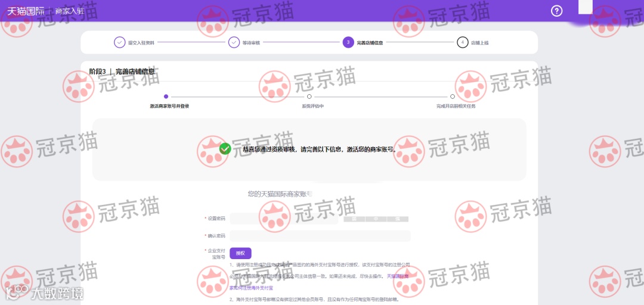
Task: Click the 阶段3 | 完善店铺信息 heading
Action: click(122, 71)
